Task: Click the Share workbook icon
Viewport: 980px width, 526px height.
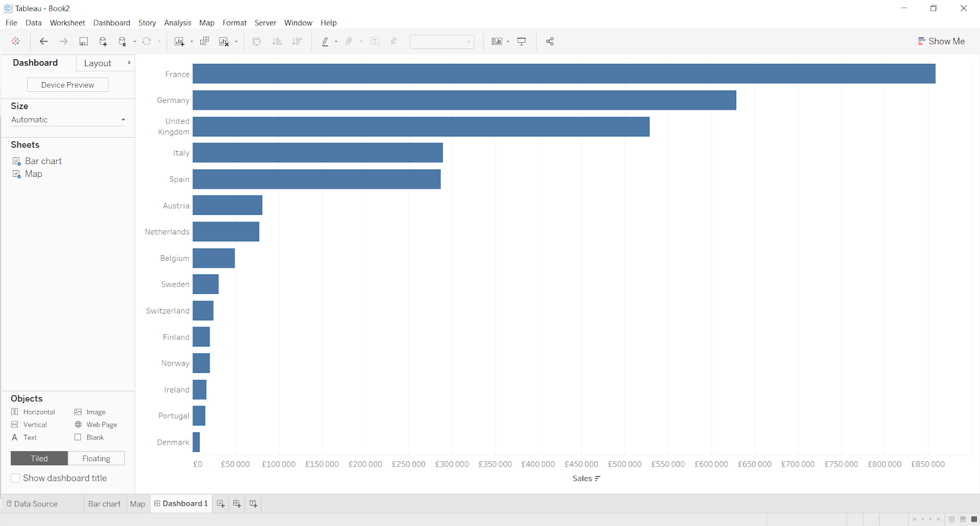Action: pyautogui.click(x=550, y=42)
